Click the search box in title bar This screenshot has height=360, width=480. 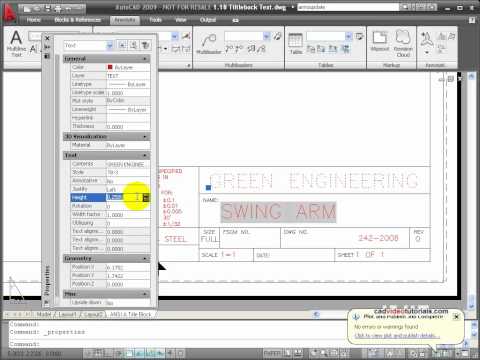pyautogui.click(x=348, y=7)
